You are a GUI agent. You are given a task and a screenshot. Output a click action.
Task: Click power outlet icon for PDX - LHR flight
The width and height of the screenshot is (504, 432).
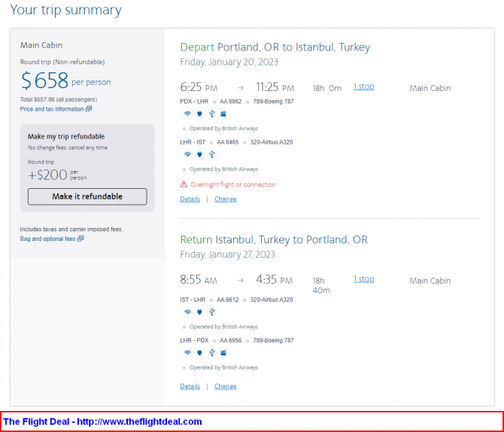pos(199,114)
